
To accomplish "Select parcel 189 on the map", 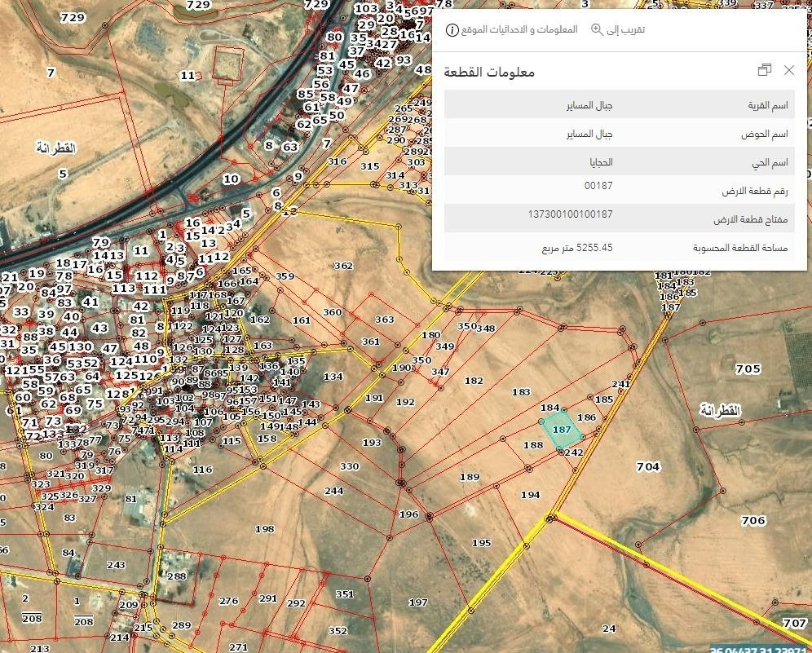I will 470,477.
